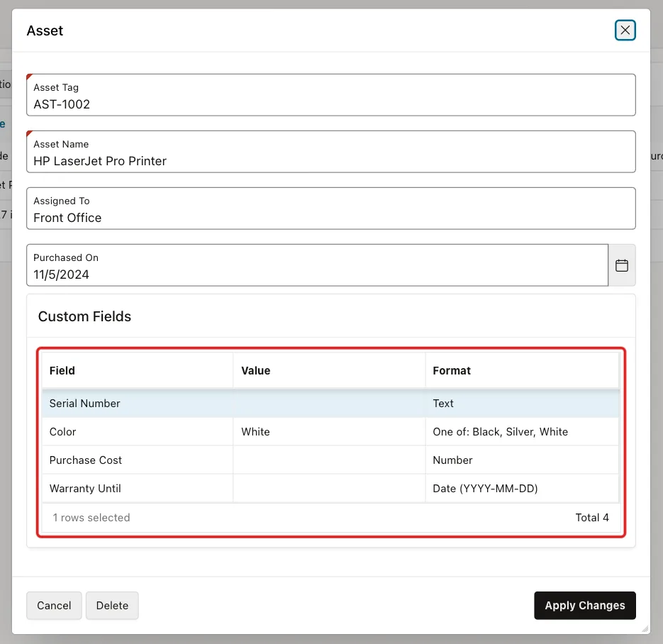Click the White color value cell
Image resolution: width=663 pixels, height=644 pixels.
(x=329, y=432)
